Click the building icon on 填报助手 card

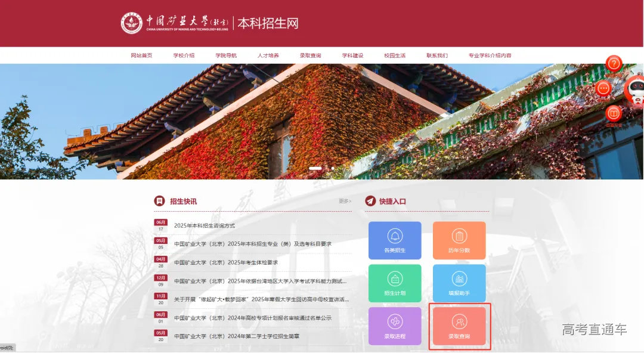click(x=459, y=277)
